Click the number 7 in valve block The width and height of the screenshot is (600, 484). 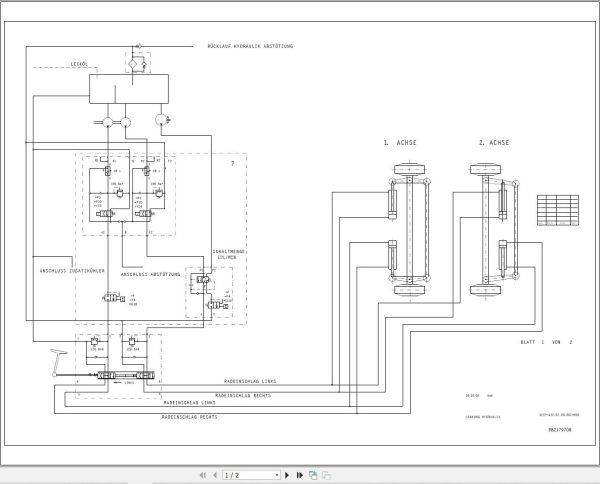pyautogui.click(x=232, y=164)
